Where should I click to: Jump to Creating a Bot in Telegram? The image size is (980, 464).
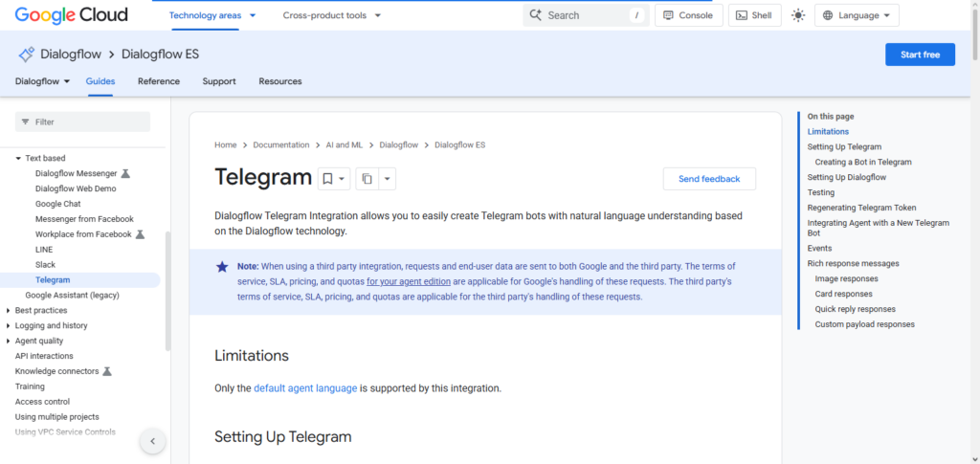863,162
